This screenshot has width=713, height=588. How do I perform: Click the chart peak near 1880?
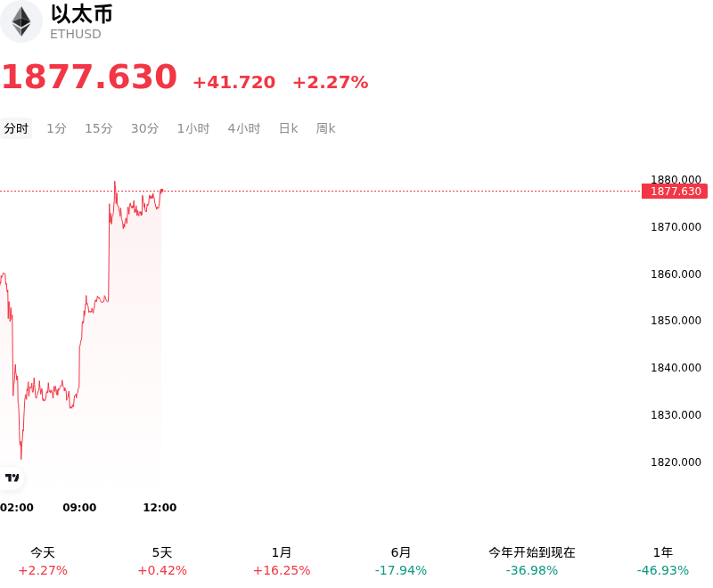pos(115,183)
